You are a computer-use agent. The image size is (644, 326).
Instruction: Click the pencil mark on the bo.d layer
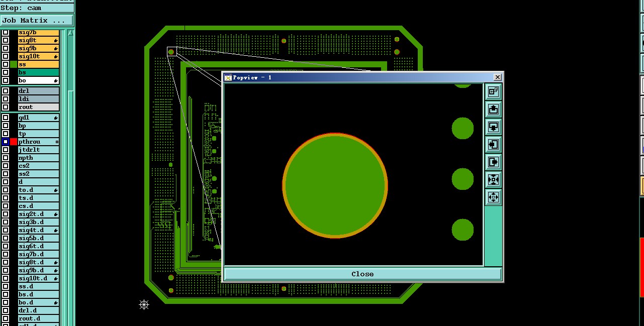click(56, 302)
